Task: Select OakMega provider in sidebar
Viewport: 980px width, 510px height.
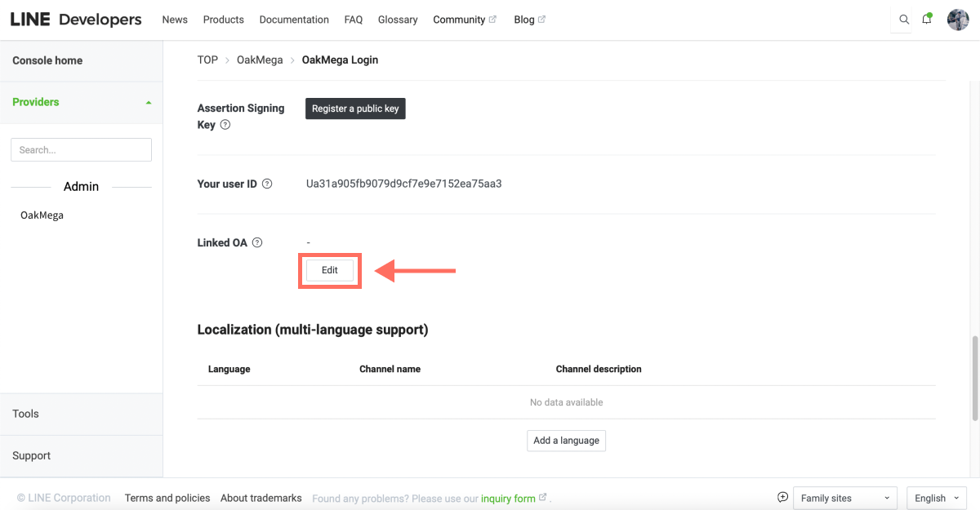Action: coord(42,215)
